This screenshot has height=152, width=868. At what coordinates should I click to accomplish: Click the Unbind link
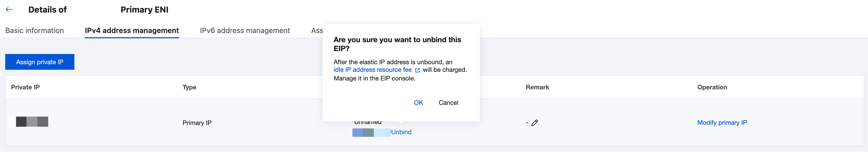tap(401, 132)
